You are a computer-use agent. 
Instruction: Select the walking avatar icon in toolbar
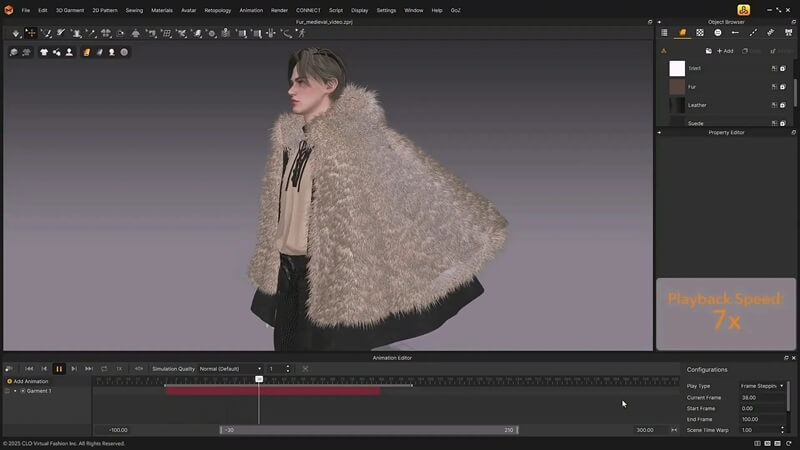pos(302,33)
